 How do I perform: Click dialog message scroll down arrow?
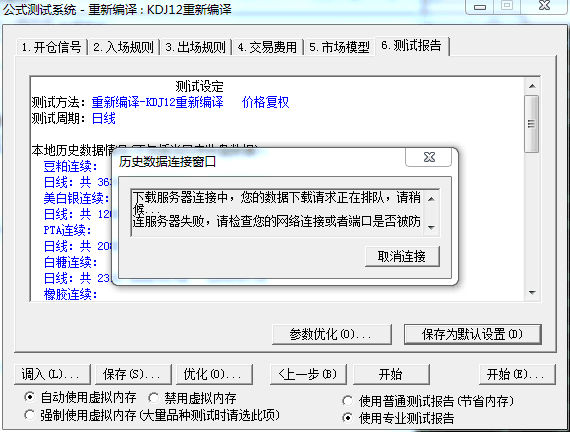point(431,228)
